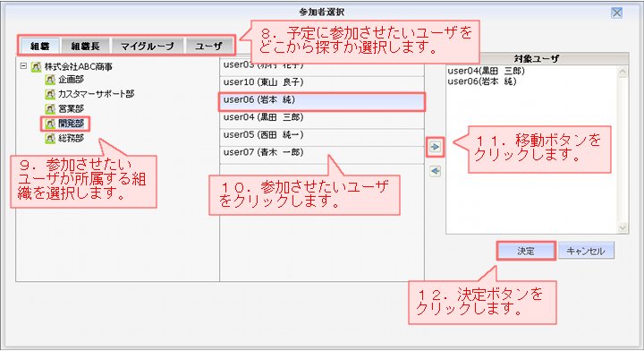Close the 参加者選択 dialog

point(616,13)
